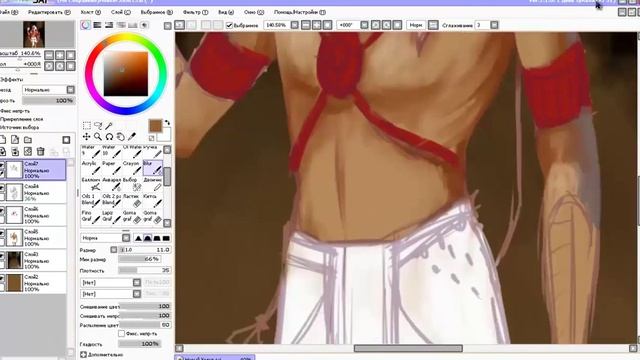640x360 pixels.
Task: Select the lasso tool
Action: 98,125
